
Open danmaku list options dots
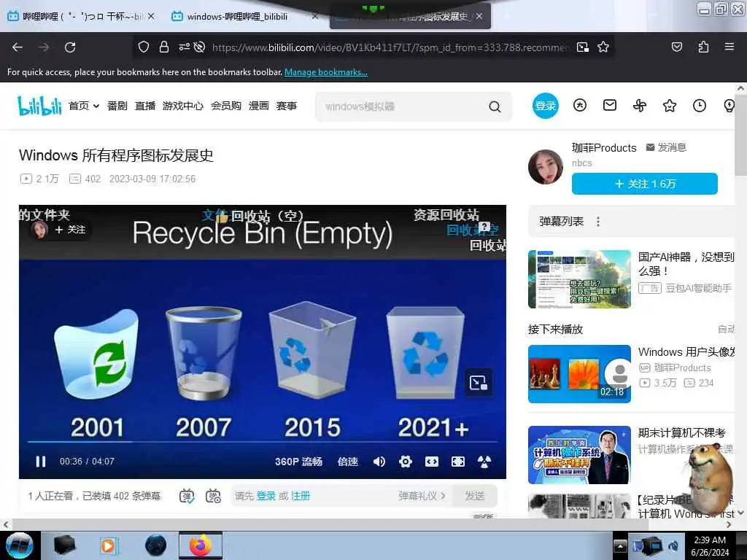(598, 222)
